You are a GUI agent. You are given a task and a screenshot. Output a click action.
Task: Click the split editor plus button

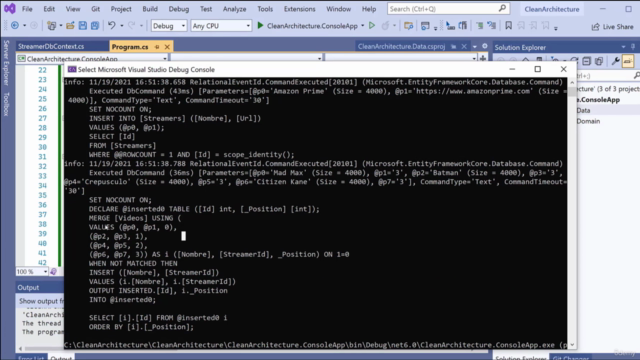483,58
